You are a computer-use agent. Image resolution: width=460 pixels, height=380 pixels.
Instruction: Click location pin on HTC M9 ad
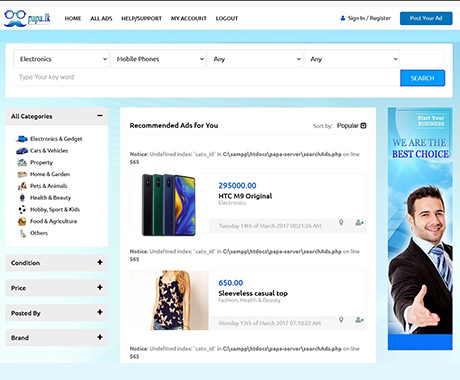click(x=341, y=222)
